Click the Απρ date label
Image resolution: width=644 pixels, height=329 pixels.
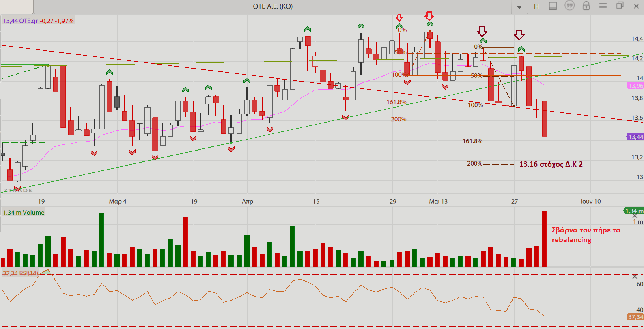(248, 202)
